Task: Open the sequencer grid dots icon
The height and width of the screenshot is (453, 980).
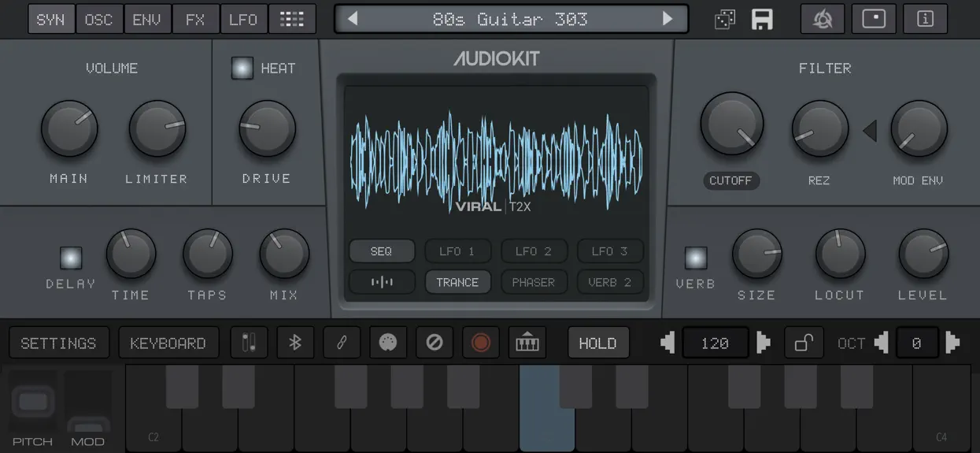Action: click(292, 20)
